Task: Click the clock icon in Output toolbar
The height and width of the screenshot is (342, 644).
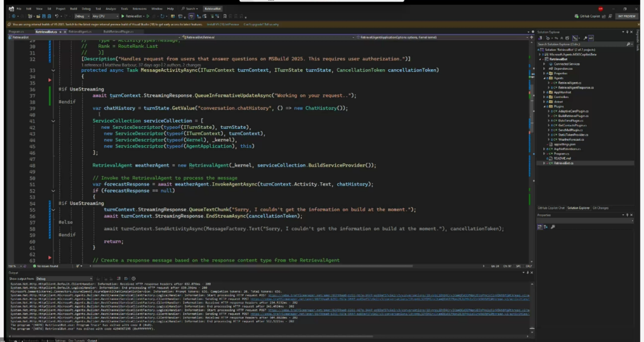Action: click(133, 279)
